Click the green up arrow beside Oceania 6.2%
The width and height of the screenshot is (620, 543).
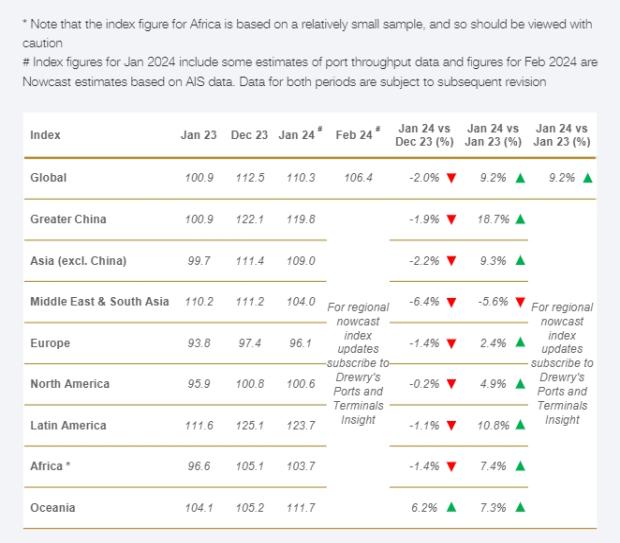click(x=452, y=508)
